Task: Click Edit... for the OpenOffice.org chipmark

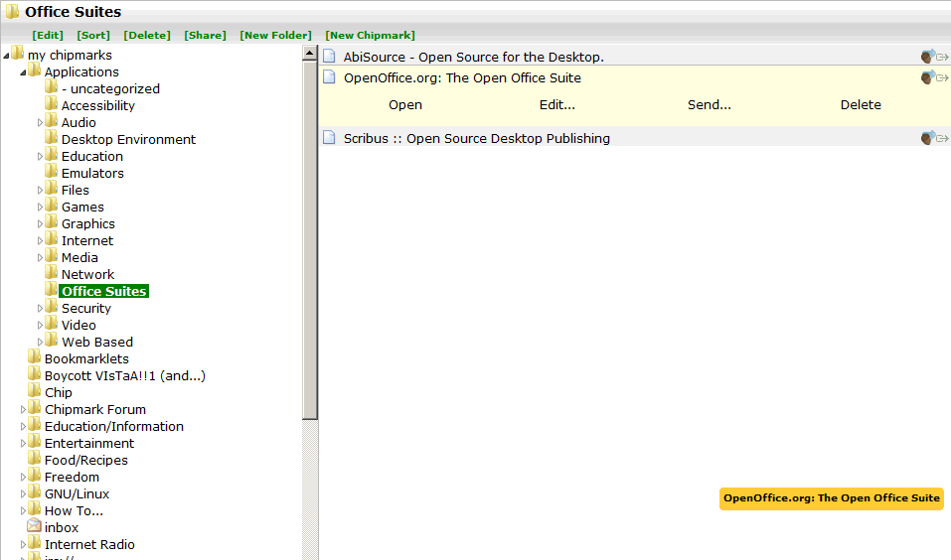Action: (x=557, y=105)
